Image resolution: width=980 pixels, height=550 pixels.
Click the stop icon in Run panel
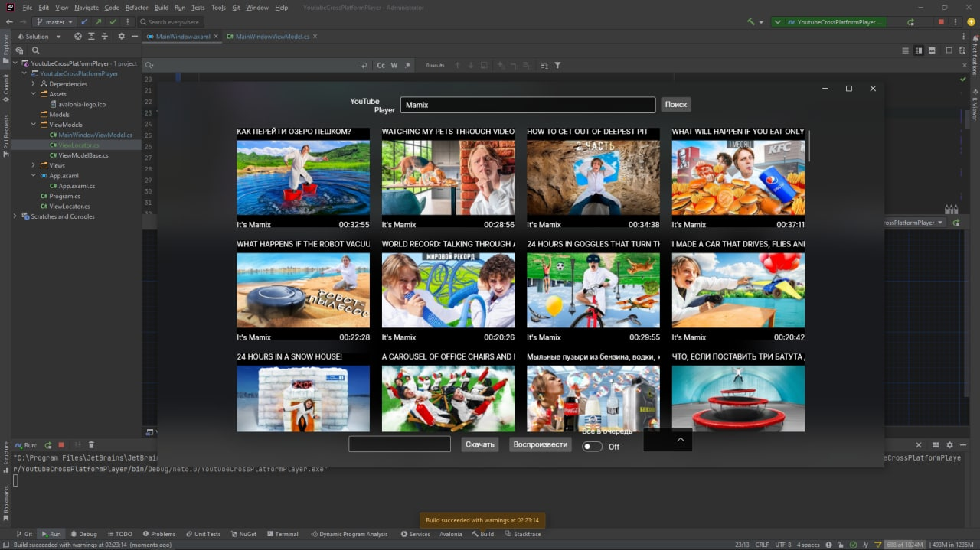point(61,445)
